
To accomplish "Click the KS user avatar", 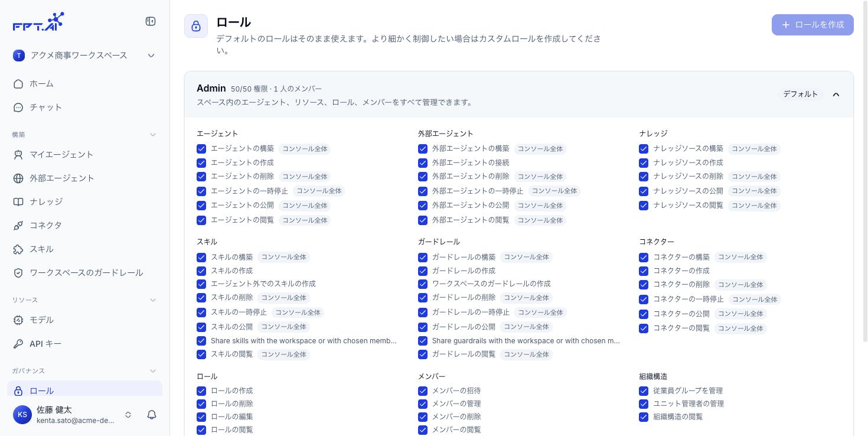I will tap(22, 415).
